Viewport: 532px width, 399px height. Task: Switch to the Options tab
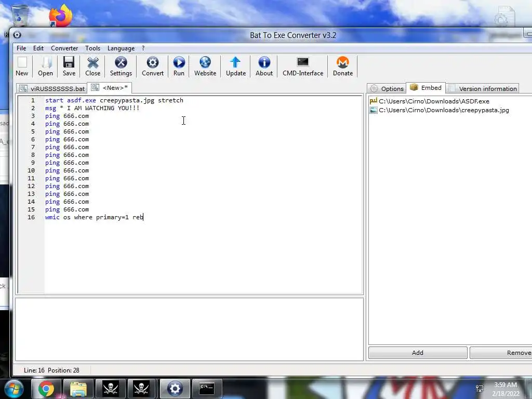point(387,88)
